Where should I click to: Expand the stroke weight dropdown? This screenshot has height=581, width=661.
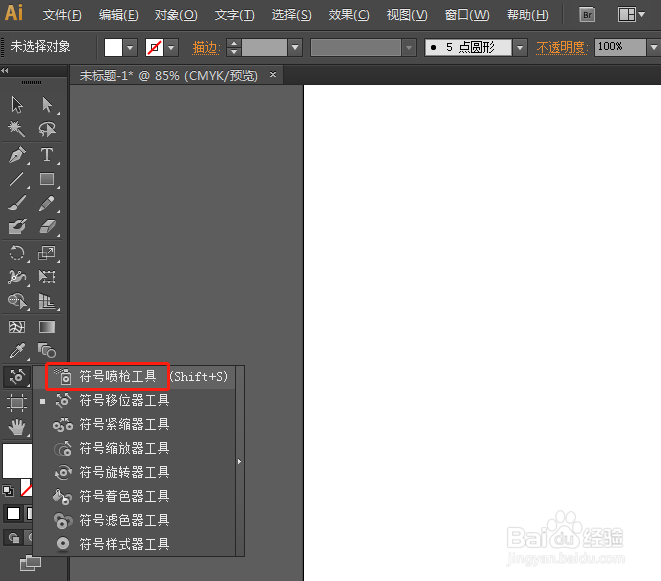295,47
